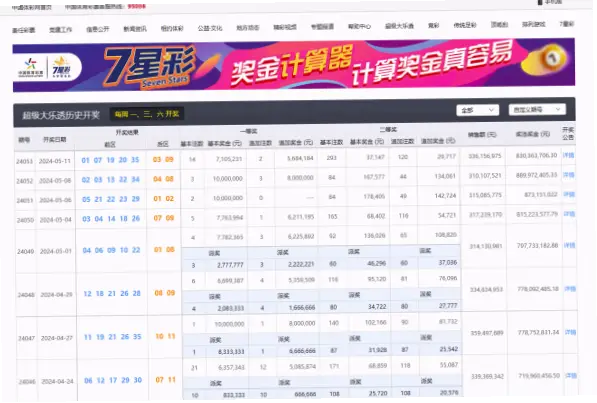
Task: Open the 相约体彩 navigation item
Action: [x=172, y=29]
